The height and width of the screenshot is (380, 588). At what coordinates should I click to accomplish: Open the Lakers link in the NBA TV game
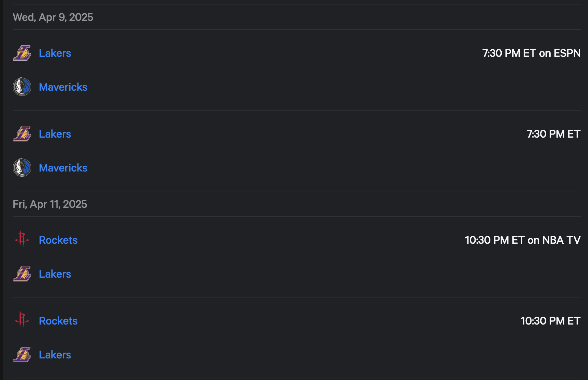(55, 274)
